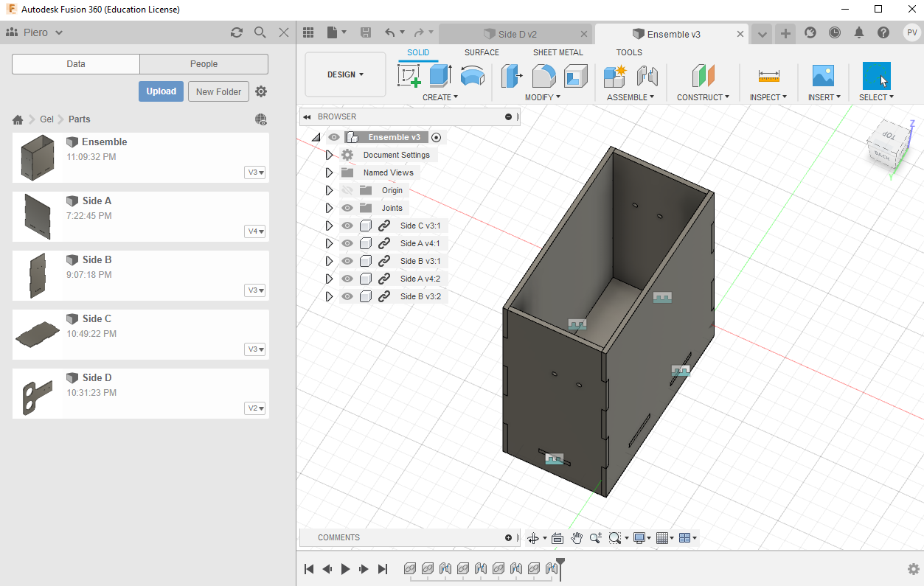
Task: Open the data panel grid icon
Action: tap(308, 32)
